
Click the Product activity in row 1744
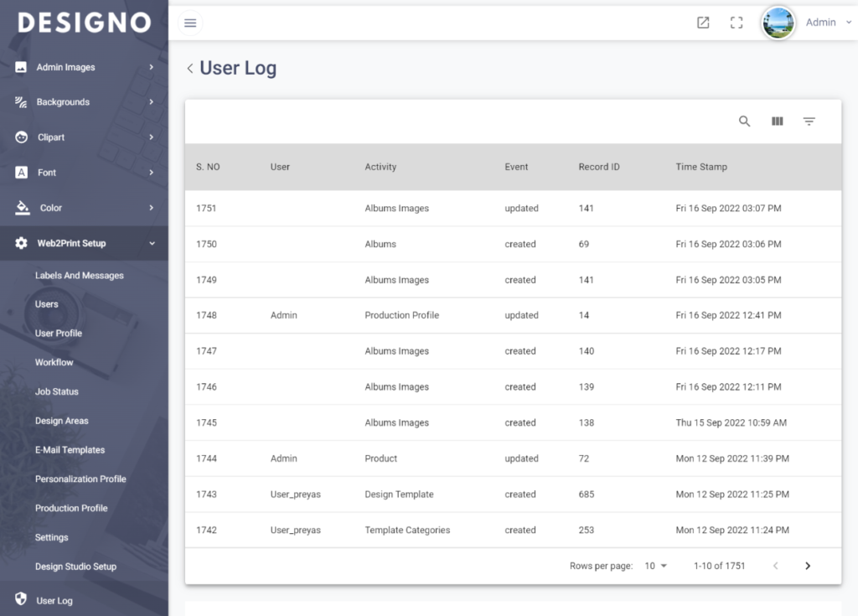(381, 458)
